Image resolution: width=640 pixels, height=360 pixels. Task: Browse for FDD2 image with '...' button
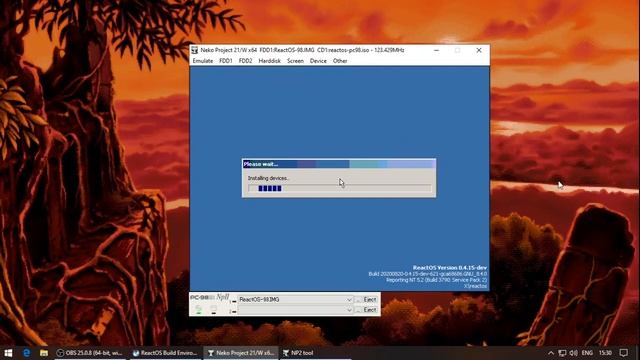[358, 310]
